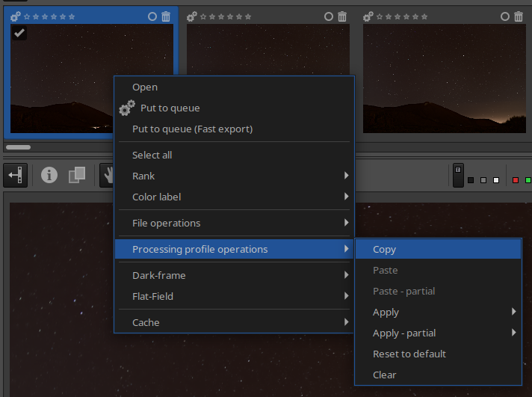This screenshot has width=532, height=397.
Task: Click the left panel toggle arrow icon
Action: (15, 175)
